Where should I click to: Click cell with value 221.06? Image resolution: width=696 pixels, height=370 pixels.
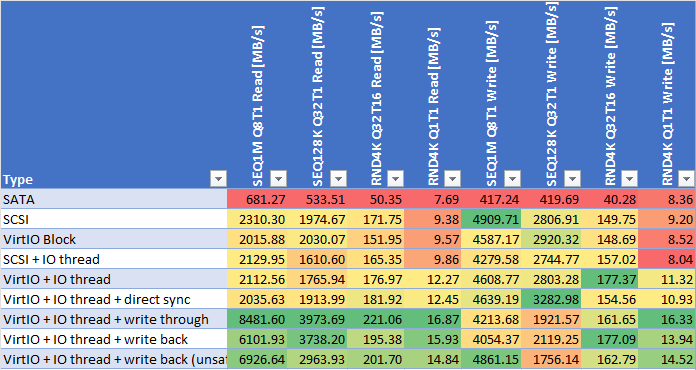pyautogui.click(x=376, y=319)
